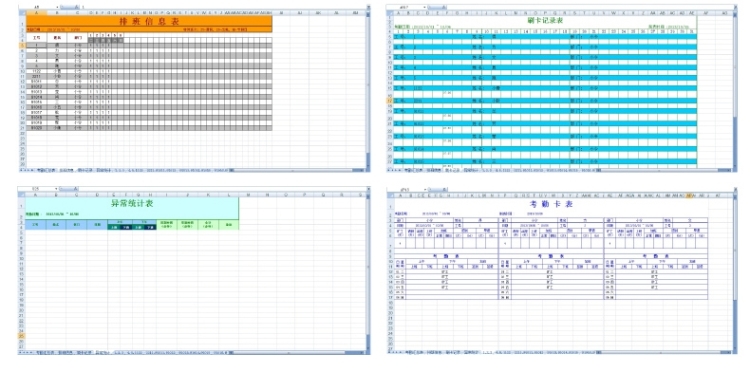
Task: Switch to 排班信息 tab in 刷卡记录表 window
Action: pos(434,170)
